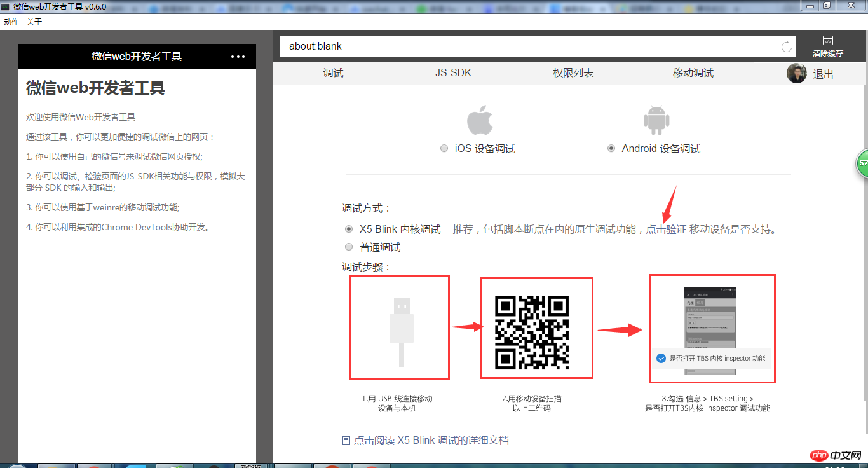868x468 pixels.
Task: Click the line about Chrome DevTools 协助开发
Action: coord(118,227)
